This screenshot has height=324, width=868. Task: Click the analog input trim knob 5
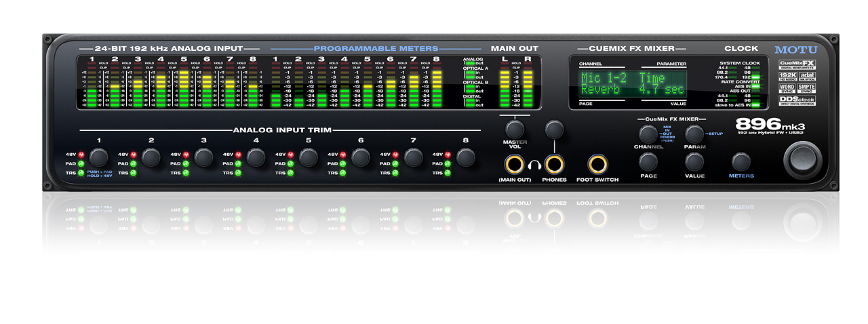309,158
